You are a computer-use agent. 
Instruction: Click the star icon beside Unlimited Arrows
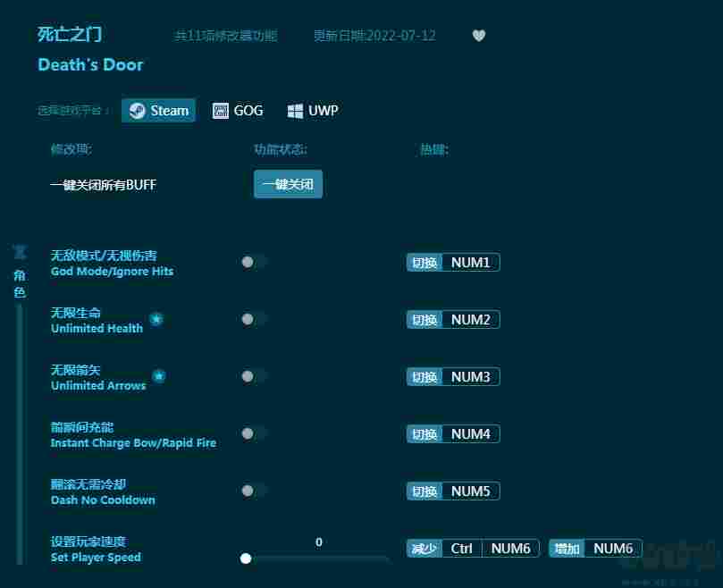[x=158, y=376]
